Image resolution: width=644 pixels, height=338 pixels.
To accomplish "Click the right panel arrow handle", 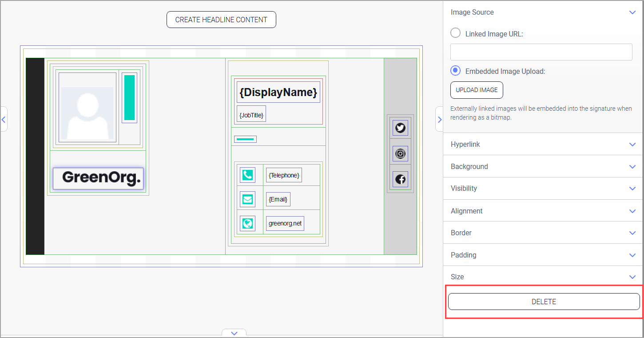I will 439,119.
